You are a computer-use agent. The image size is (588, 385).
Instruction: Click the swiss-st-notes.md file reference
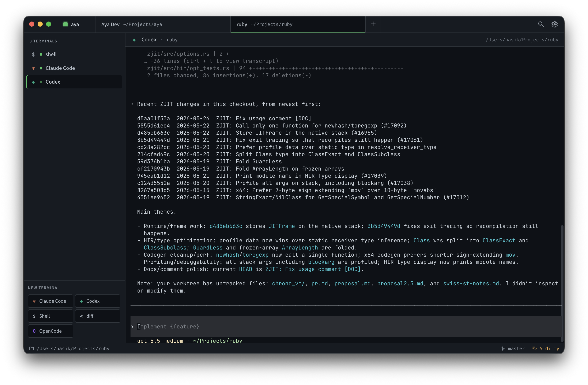[471, 283]
